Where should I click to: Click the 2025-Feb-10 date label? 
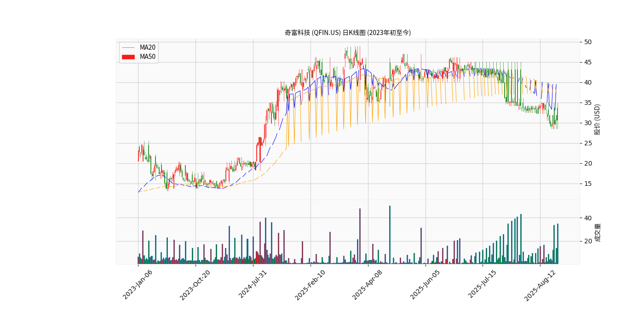pyautogui.click(x=310, y=285)
